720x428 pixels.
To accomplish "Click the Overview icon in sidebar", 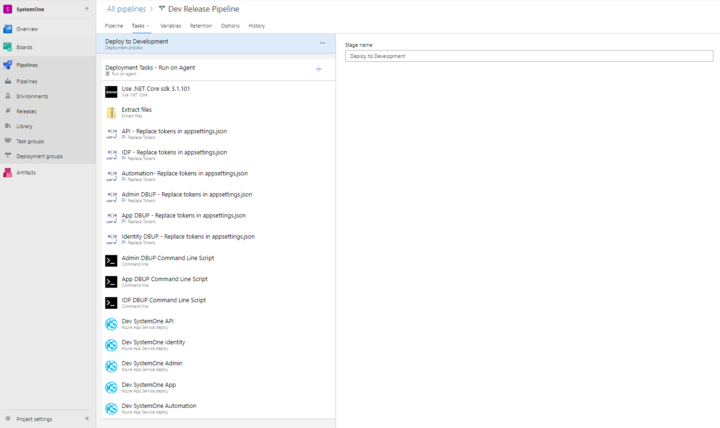I will pyautogui.click(x=8, y=29).
